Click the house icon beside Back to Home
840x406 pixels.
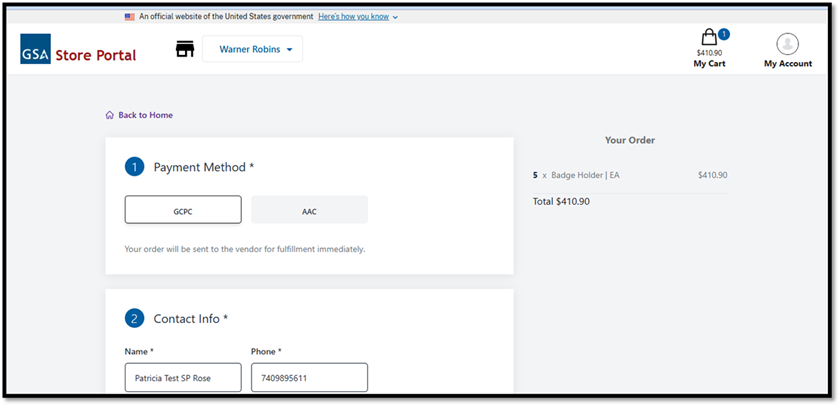(110, 115)
